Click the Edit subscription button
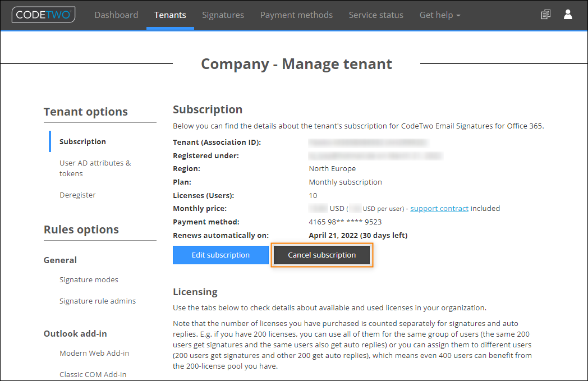588x381 pixels. click(x=220, y=255)
